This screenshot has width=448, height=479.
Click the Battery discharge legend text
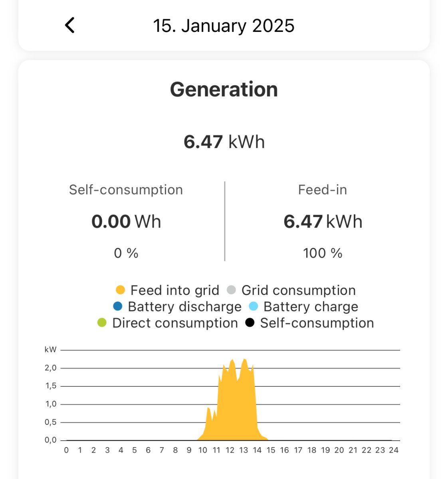[x=184, y=307]
